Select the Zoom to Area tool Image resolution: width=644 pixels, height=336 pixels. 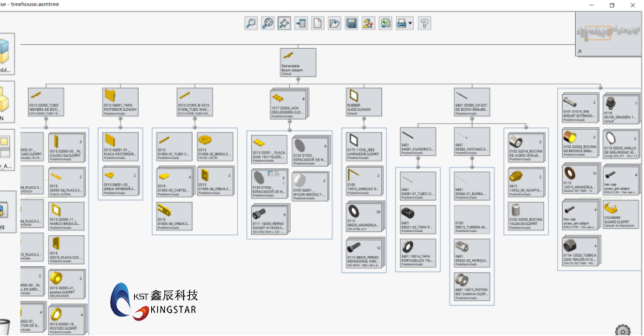coord(251,23)
